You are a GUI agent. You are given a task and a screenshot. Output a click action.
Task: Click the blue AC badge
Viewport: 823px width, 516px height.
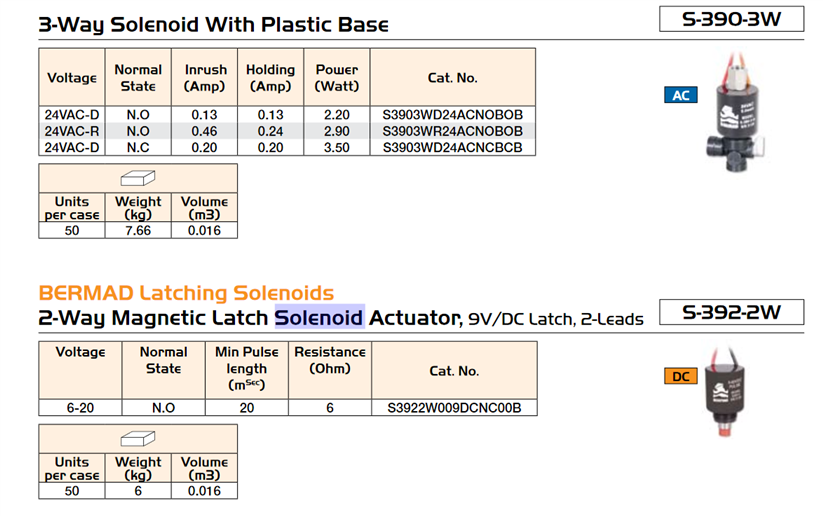(680, 96)
